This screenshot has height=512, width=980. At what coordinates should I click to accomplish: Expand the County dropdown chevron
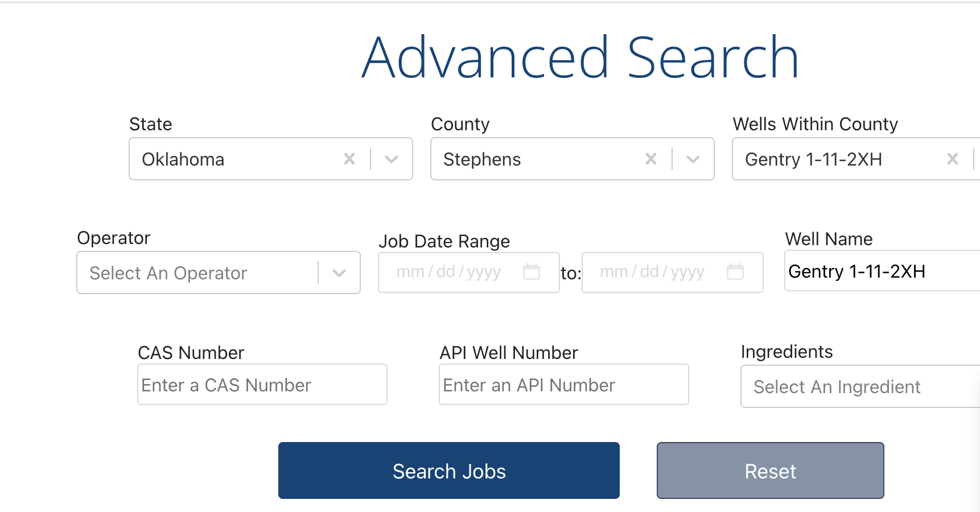coord(693,159)
